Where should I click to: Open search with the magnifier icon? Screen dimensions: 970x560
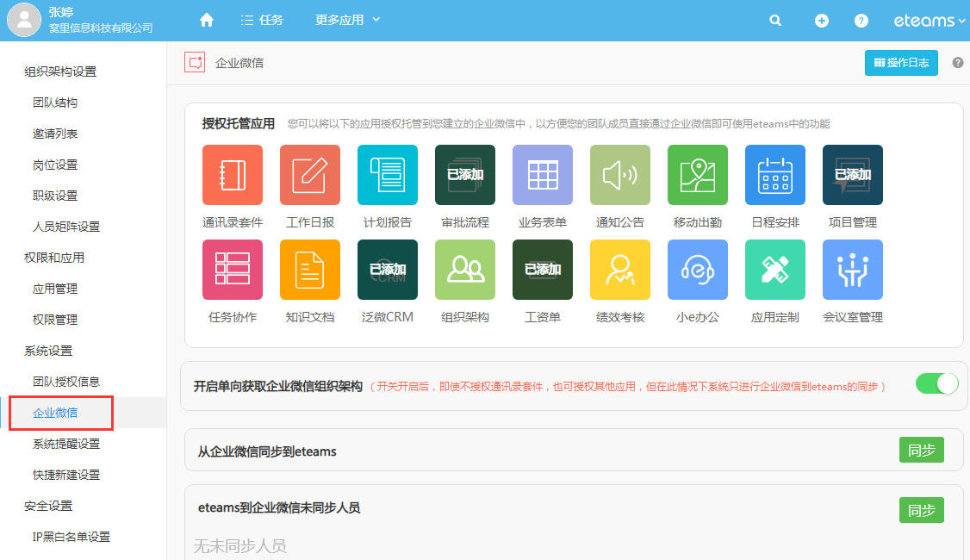(x=775, y=21)
